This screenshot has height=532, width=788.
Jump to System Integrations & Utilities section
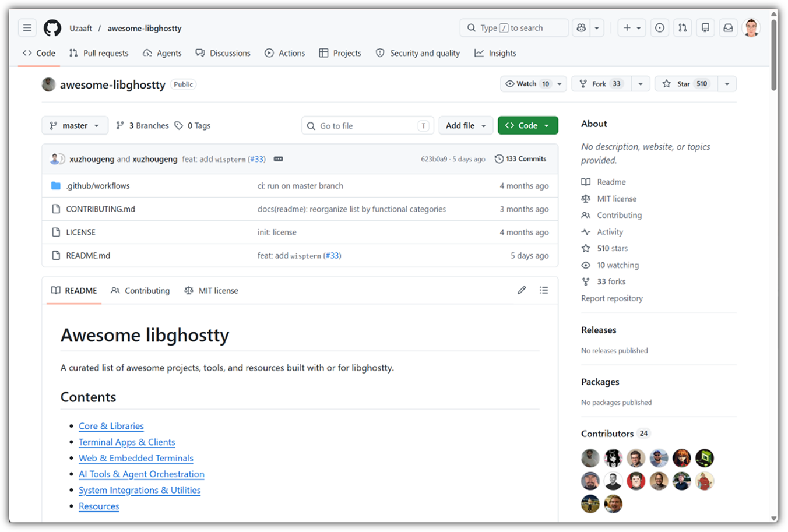[140, 491]
